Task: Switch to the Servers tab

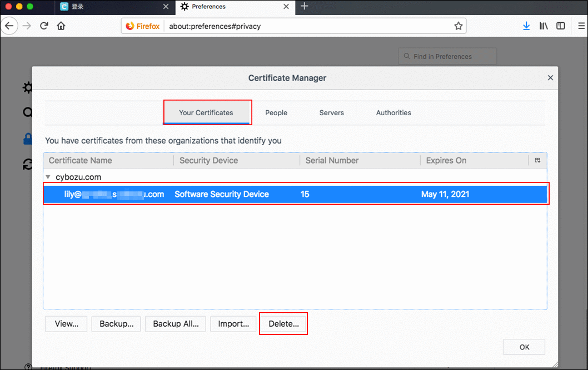Action: coord(331,112)
